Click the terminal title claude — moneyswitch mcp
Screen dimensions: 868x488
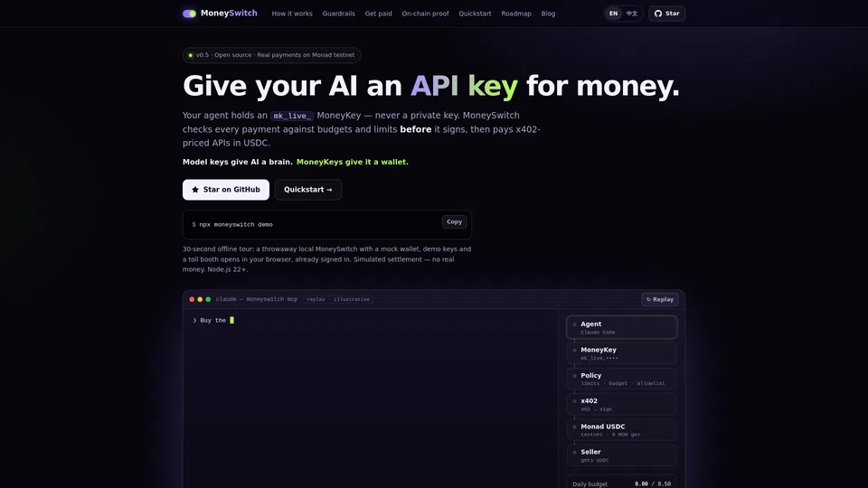256,299
